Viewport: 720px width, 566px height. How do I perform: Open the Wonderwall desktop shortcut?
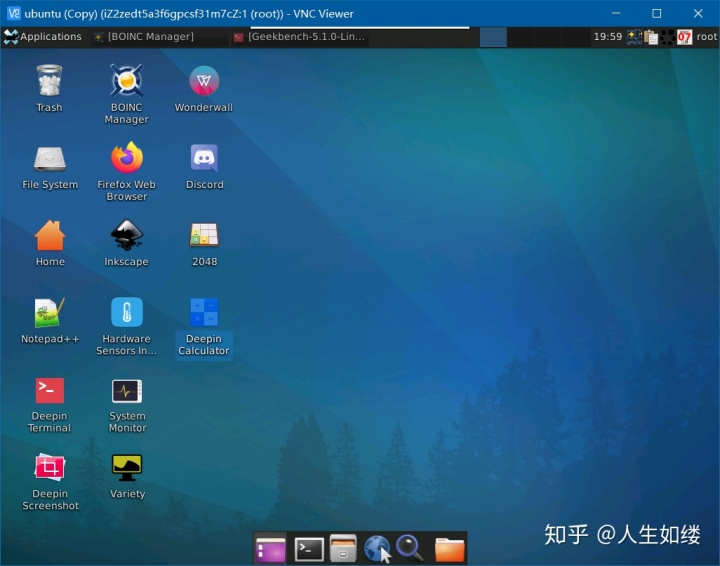(204, 81)
